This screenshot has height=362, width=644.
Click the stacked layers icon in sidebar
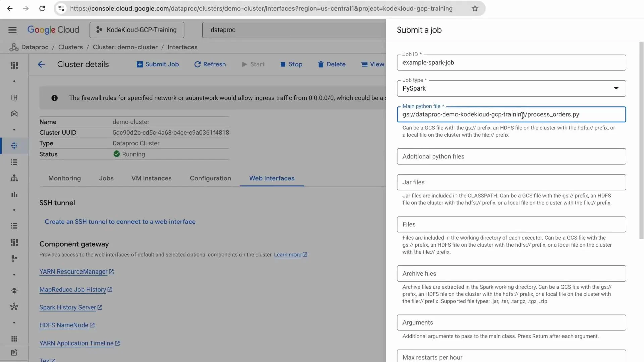(x=14, y=291)
